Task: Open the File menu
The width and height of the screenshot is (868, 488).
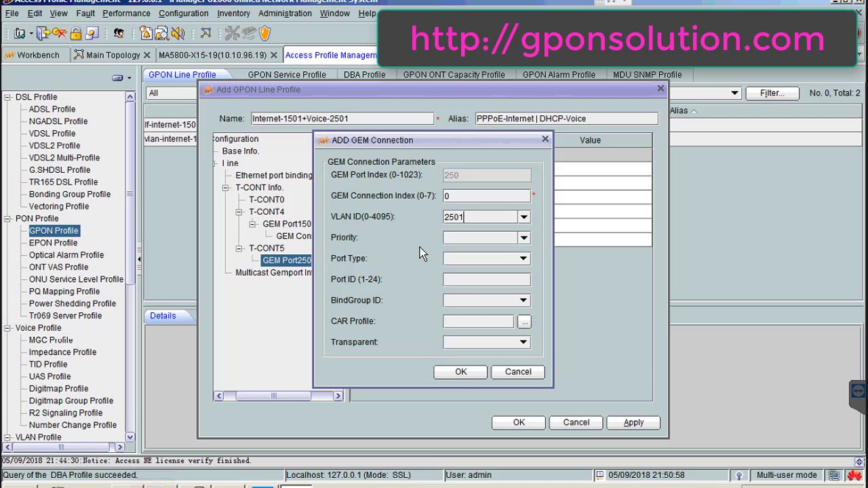Action: [12, 14]
